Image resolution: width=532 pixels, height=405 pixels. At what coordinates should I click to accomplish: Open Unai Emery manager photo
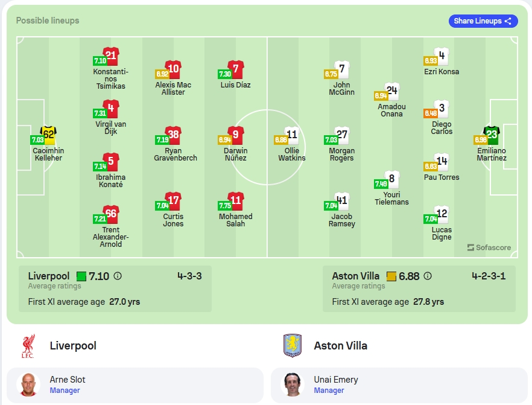pos(292,384)
